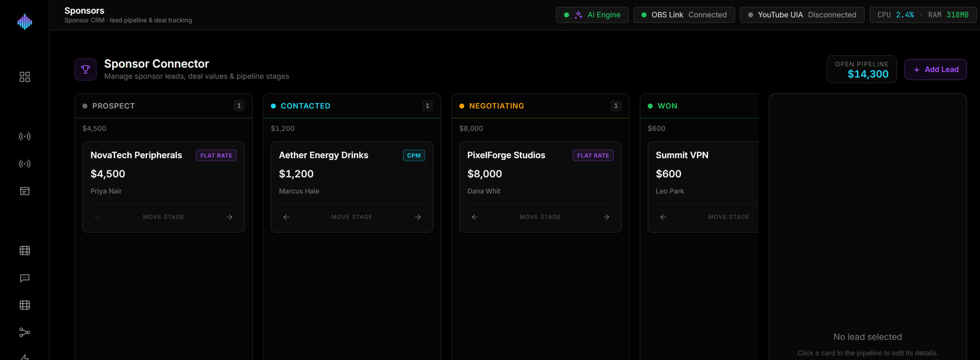The height and width of the screenshot is (360, 980).
Task: Click the Contacted column total $1,200
Action: tap(283, 129)
